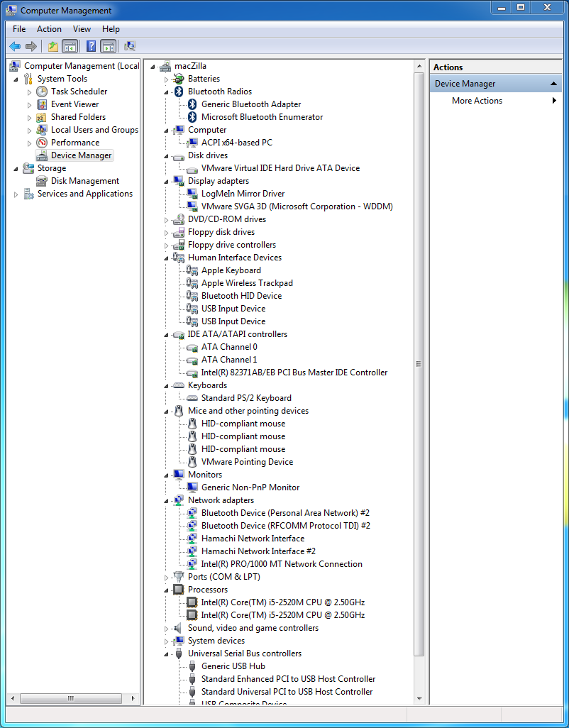569x728 pixels.
Task: Click the Performance icon in tree
Action: [42, 143]
